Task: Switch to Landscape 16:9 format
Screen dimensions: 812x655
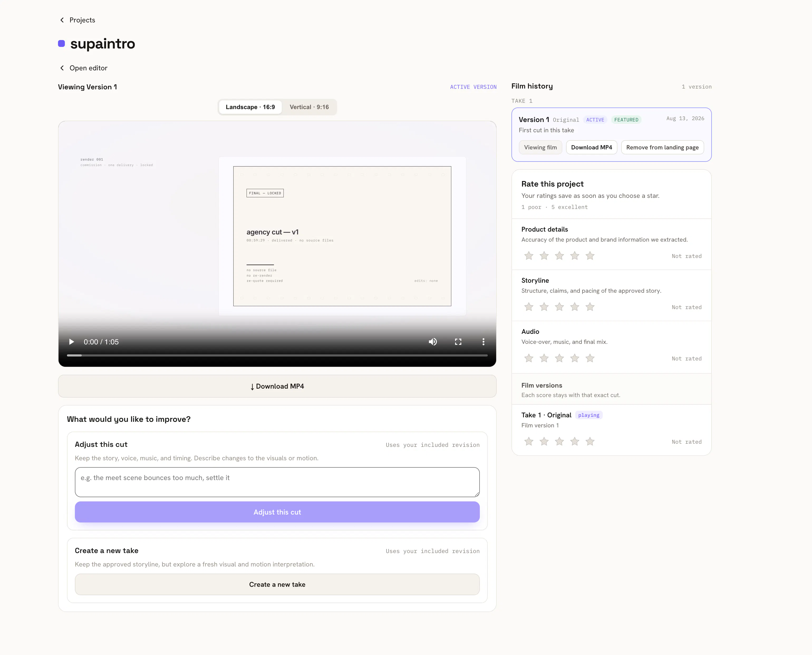Action: (x=250, y=107)
